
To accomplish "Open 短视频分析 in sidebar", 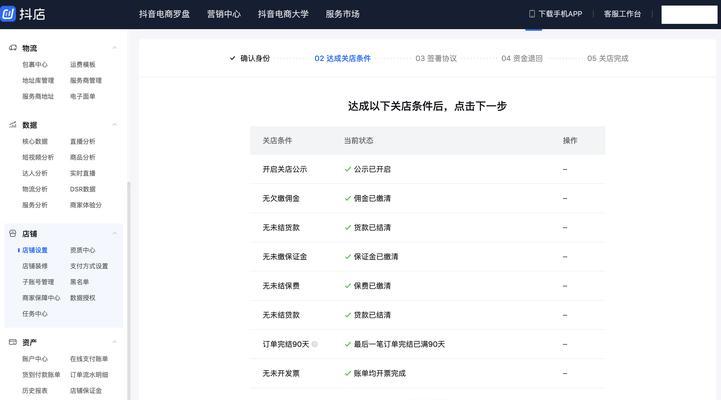I will click(38, 157).
